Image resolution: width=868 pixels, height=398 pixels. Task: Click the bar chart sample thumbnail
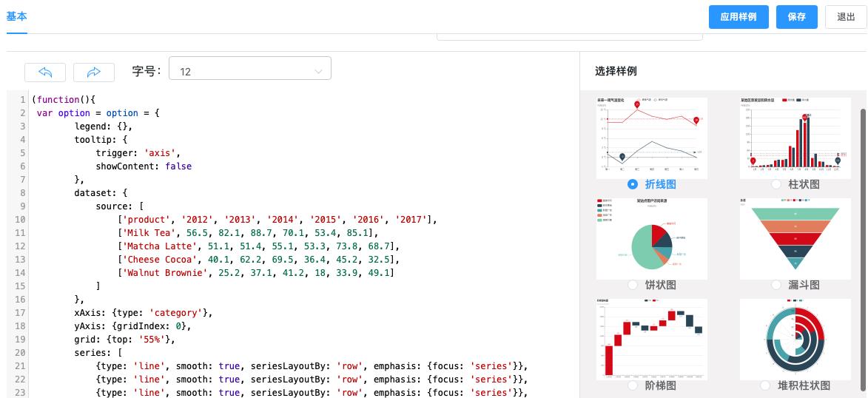[x=795, y=137]
